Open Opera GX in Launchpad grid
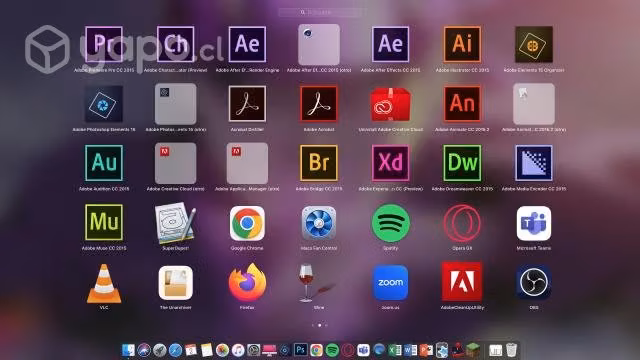640x360 pixels. point(462,223)
